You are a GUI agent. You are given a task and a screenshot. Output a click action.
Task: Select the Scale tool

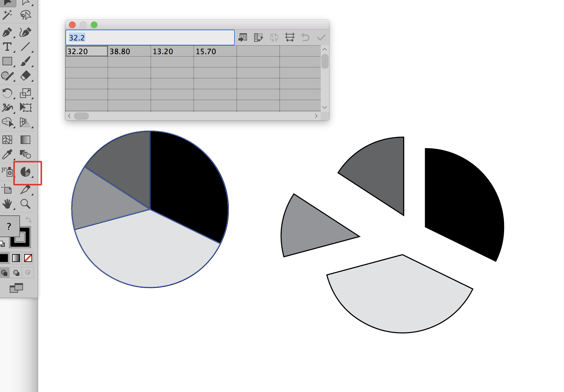point(25,93)
